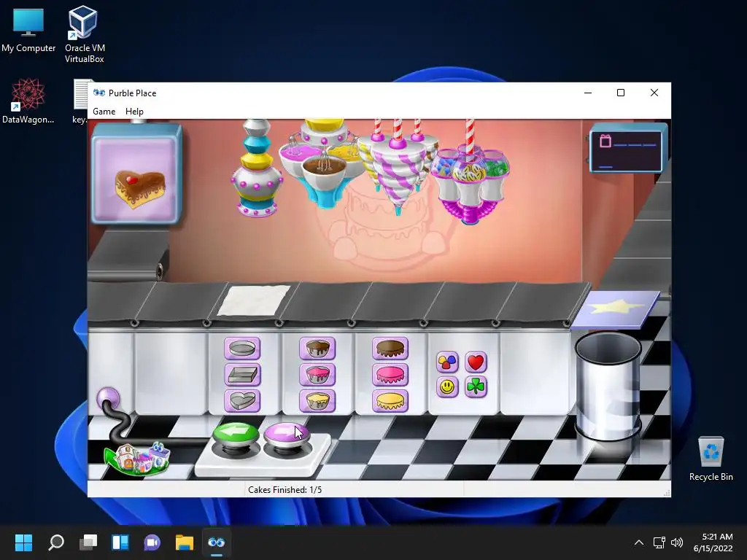
Task: Select the square cake pan button
Action: 242,375
